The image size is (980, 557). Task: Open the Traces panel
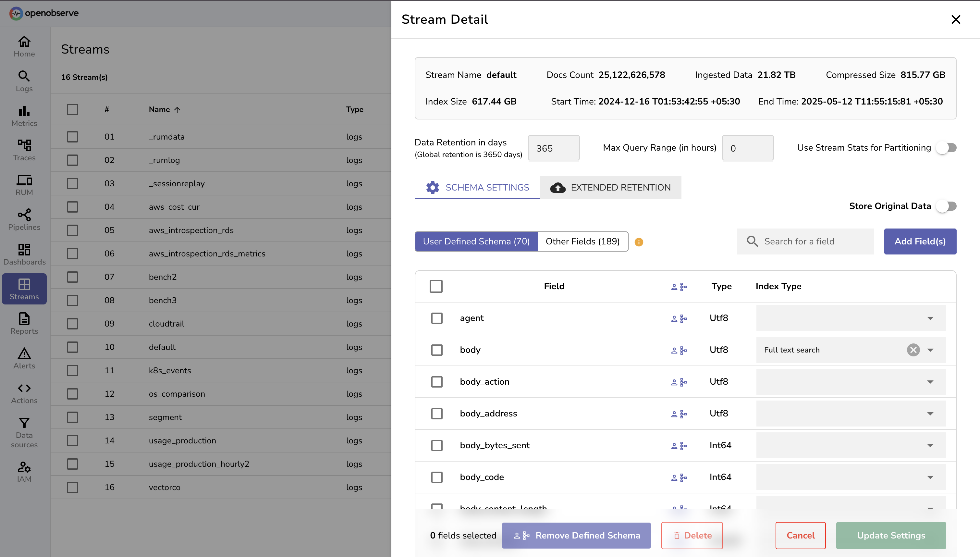click(24, 150)
